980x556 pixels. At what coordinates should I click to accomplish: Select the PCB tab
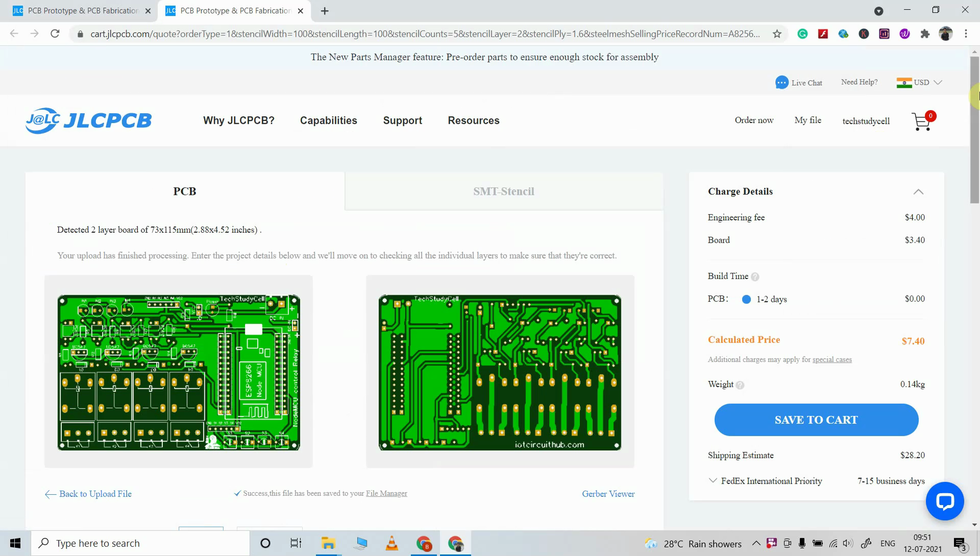coord(184,191)
